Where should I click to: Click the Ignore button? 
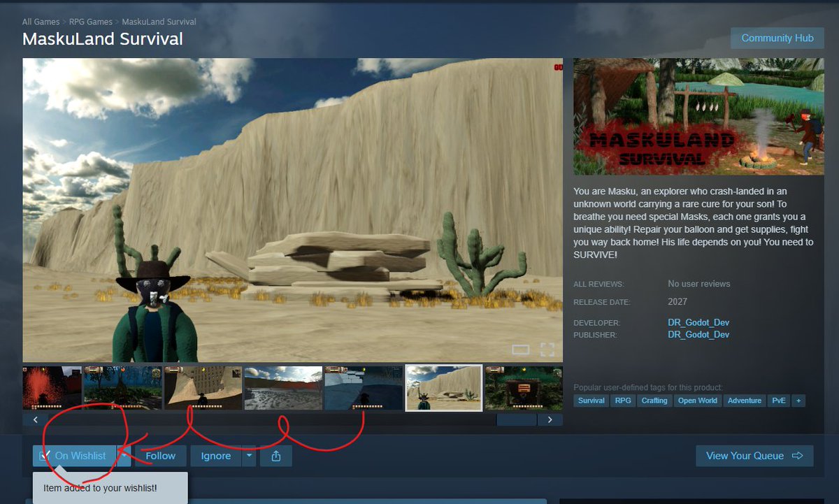[x=216, y=456]
